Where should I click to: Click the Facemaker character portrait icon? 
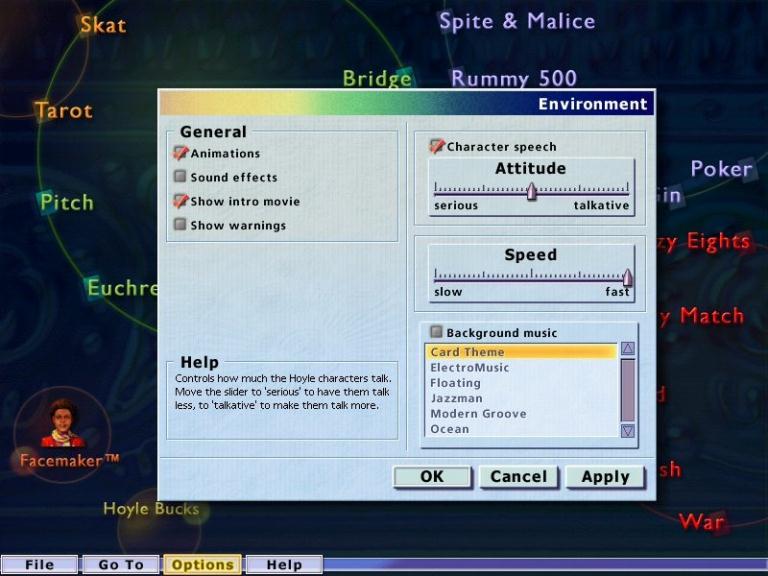(63, 424)
